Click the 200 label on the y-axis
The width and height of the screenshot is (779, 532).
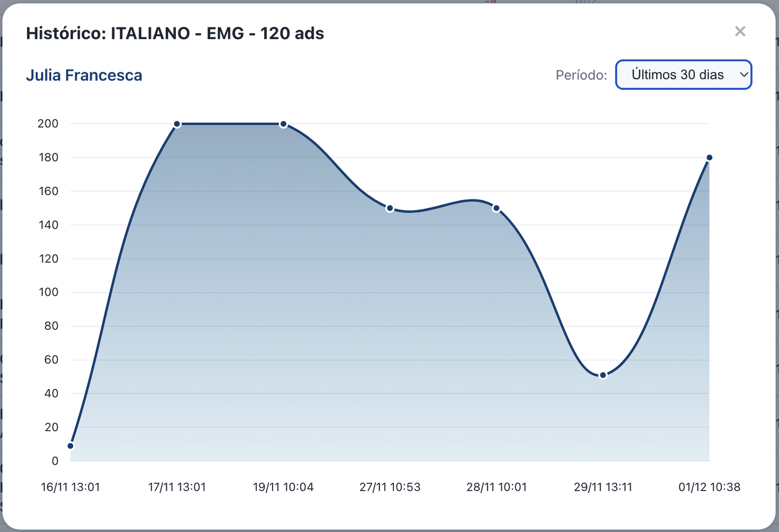(x=47, y=124)
